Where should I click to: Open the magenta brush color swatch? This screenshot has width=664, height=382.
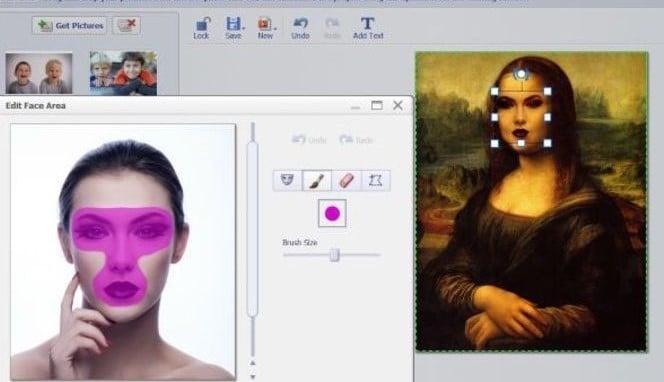[332, 213]
